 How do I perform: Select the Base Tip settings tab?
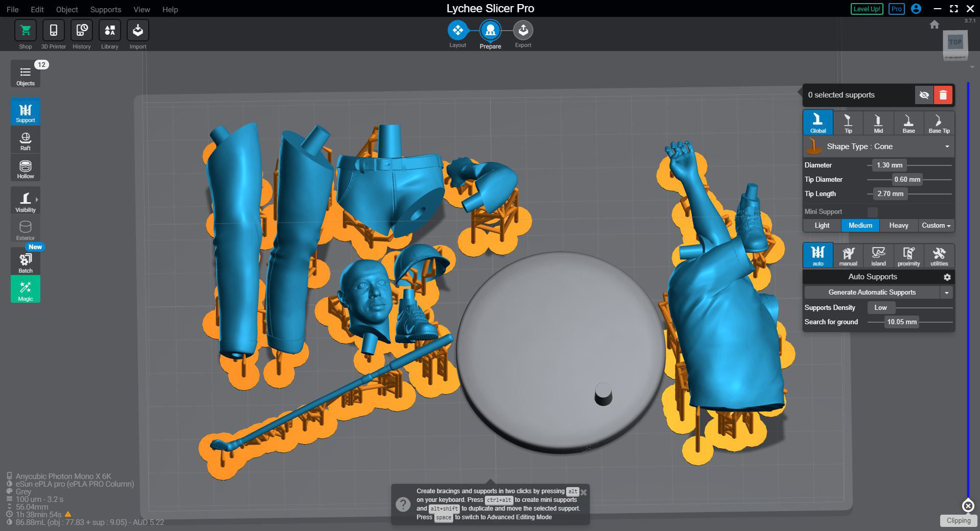tap(939, 123)
